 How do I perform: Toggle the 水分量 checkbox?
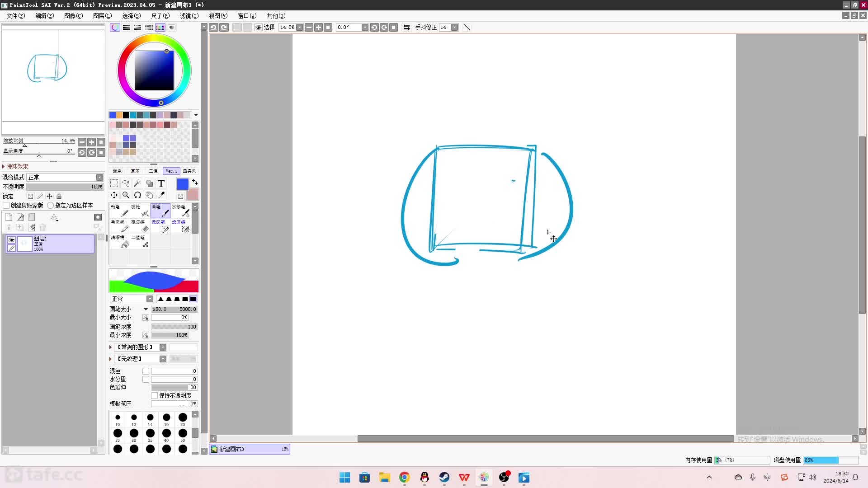146,379
